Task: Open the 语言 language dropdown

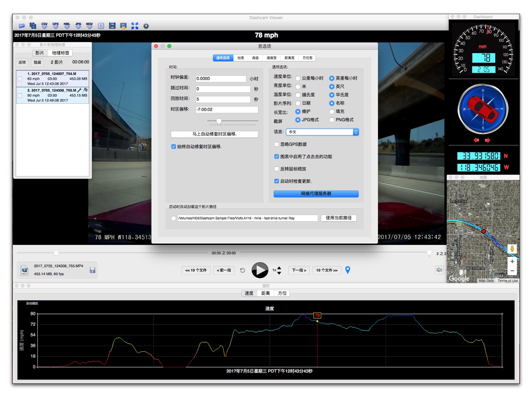Action: click(x=322, y=132)
